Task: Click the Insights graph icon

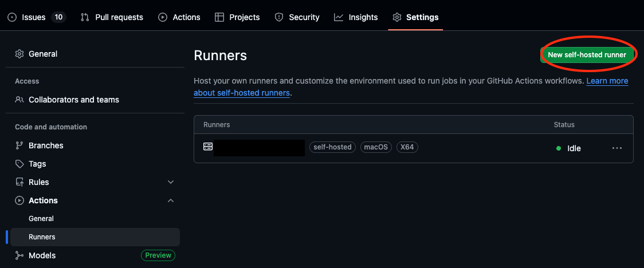Action: (339, 17)
